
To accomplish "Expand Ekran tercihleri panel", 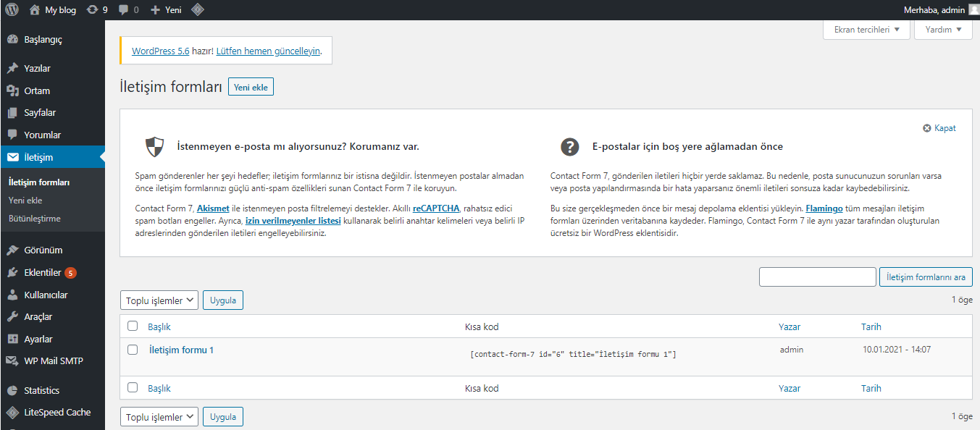I will click(x=866, y=30).
